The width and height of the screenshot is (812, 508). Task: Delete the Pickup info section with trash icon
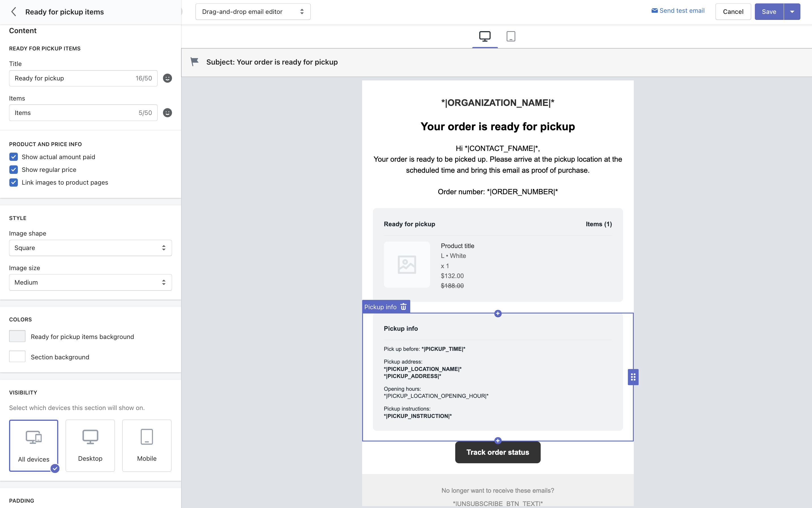(x=403, y=307)
